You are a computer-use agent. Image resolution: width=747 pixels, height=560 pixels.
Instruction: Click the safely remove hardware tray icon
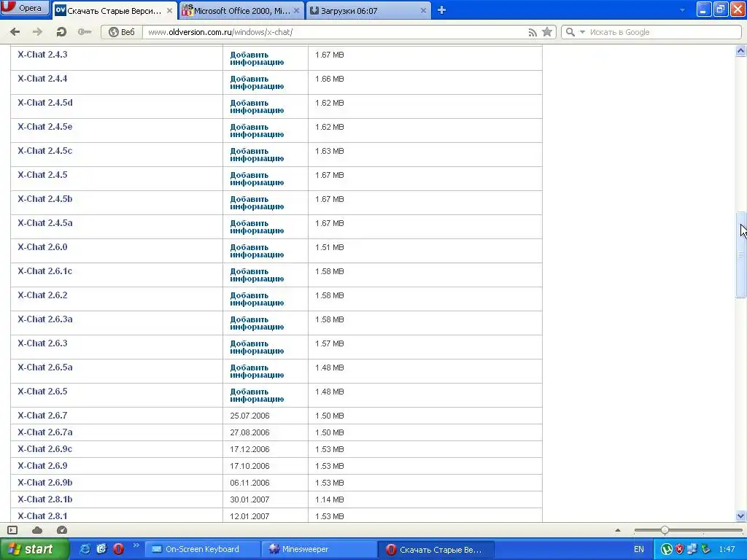click(x=705, y=549)
